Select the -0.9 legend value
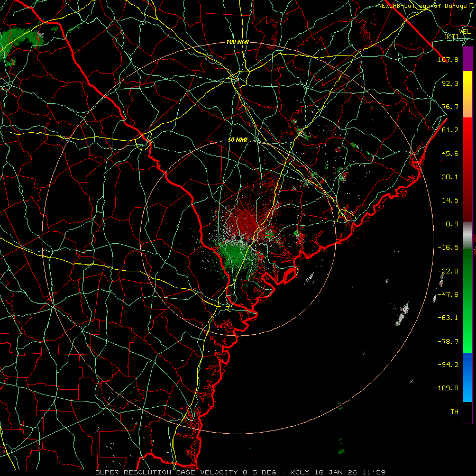The width and height of the screenshot is (476, 476). click(450, 224)
